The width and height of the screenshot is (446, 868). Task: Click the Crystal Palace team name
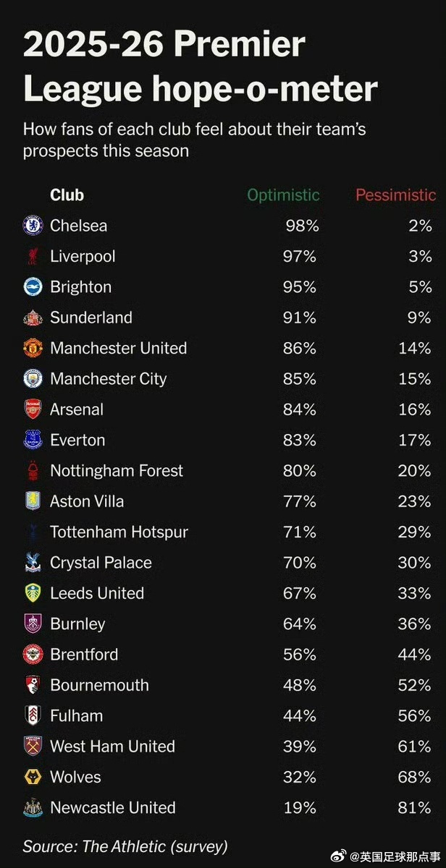pyautogui.click(x=101, y=563)
